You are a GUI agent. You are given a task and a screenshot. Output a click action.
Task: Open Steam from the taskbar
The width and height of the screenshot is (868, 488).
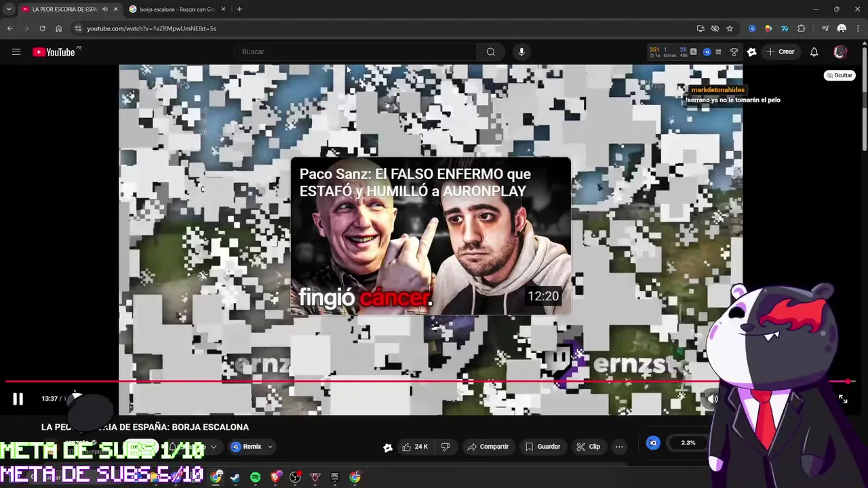[235, 477]
